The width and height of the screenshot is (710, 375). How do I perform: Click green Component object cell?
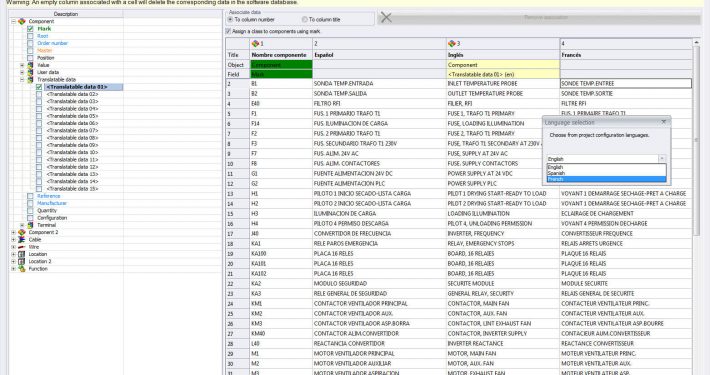[x=281, y=65]
